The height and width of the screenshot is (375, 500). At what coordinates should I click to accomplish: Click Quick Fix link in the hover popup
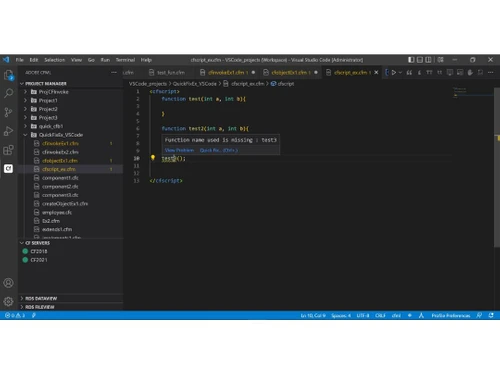[219, 150]
